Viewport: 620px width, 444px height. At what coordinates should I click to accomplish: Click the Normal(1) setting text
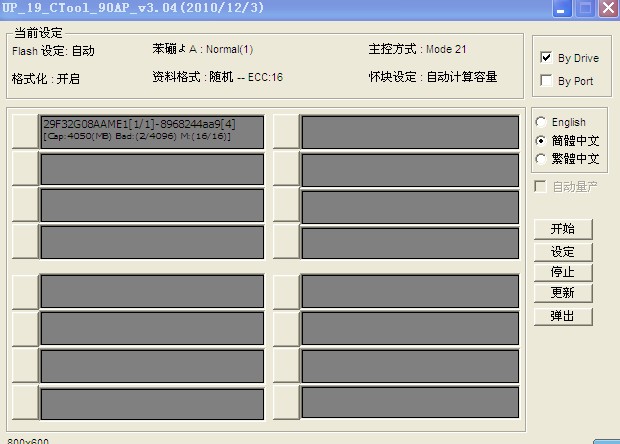click(x=229, y=49)
